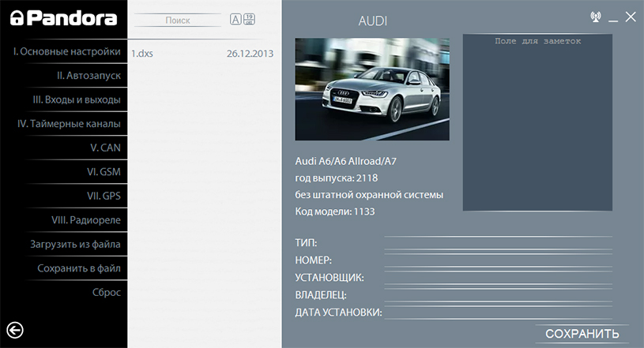
Task: Click the ВЛАДЕЛЕЦ input line
Action: click(498, 295)
